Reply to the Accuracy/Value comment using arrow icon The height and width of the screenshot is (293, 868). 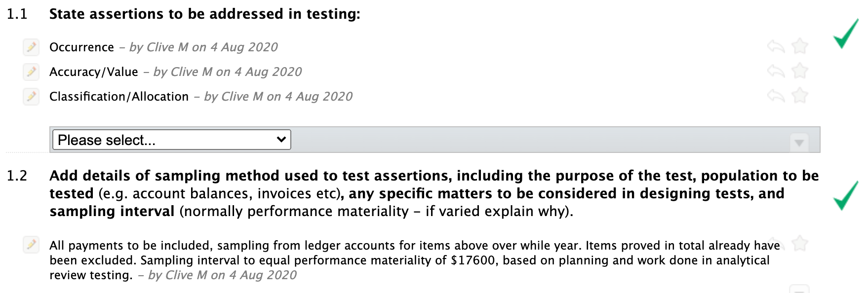tap(777, 71)
